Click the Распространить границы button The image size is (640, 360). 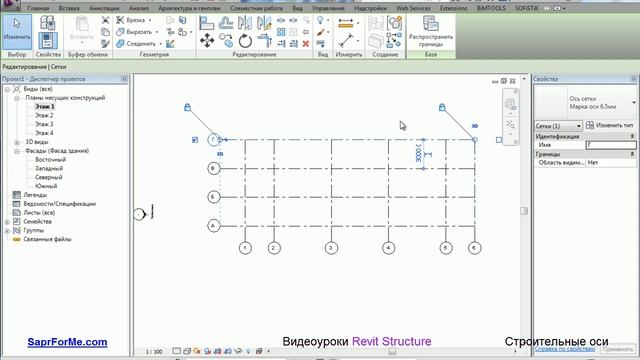[x=431, y=32]
